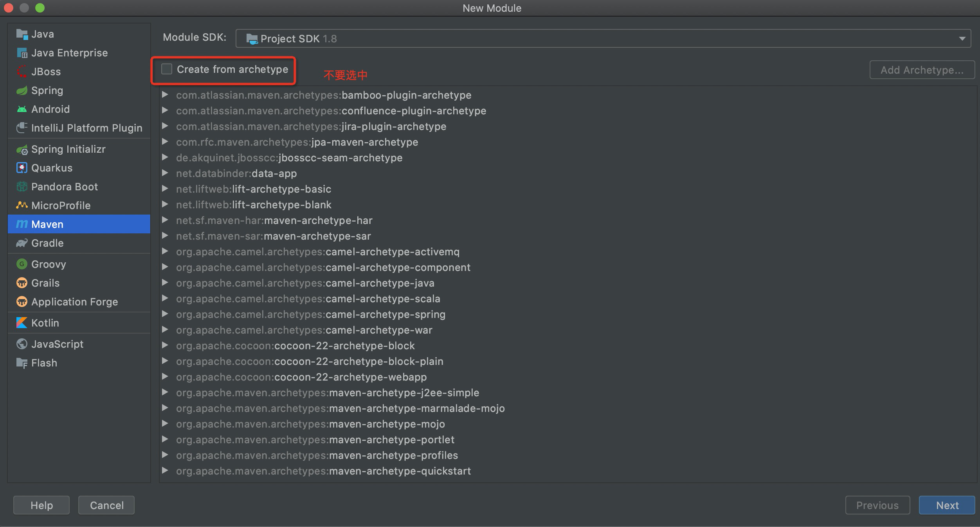Click the Kotlin logo icon
The height and width of the screenshot is (527, 980).
tap(22, 323)
